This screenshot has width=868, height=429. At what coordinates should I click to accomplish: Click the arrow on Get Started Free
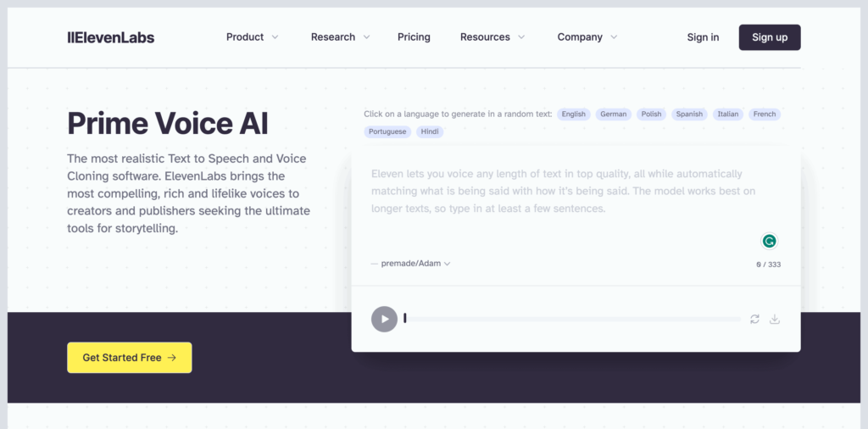[x=171, y=358]
